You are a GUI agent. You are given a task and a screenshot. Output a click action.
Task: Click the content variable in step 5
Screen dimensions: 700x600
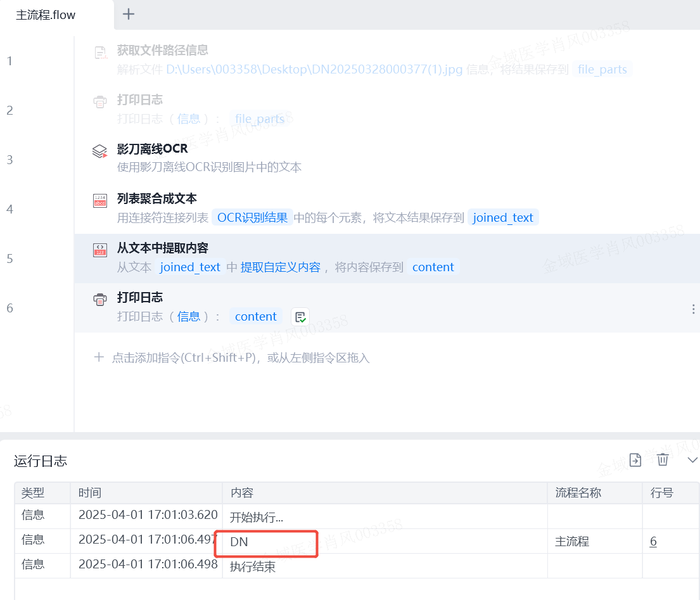point(433,267)
